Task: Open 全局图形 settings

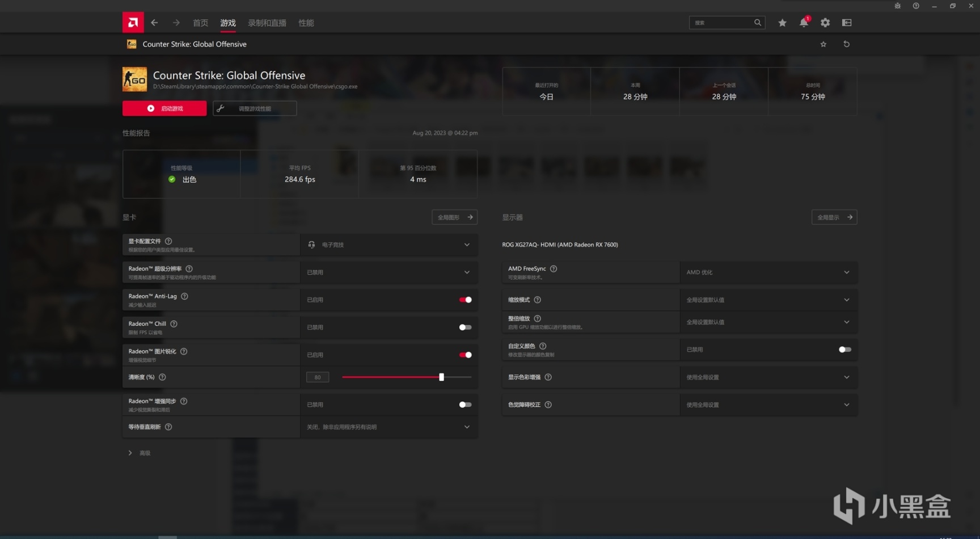Action: [x=455, y=217]
